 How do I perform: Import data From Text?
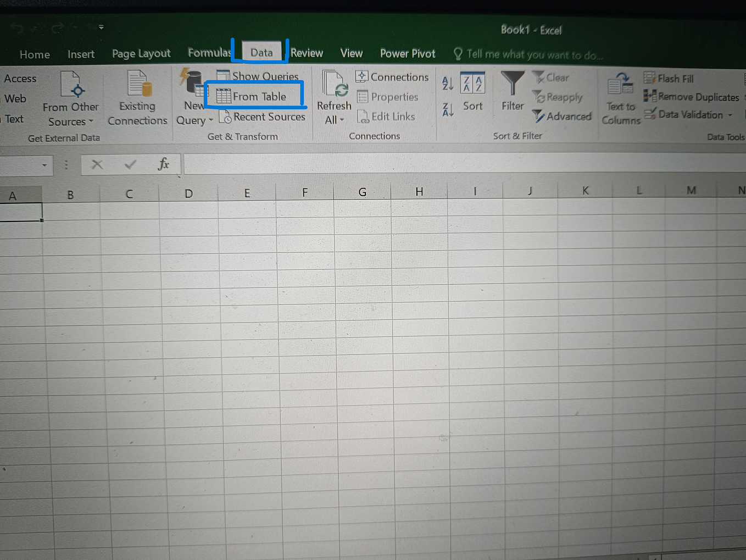13,119
